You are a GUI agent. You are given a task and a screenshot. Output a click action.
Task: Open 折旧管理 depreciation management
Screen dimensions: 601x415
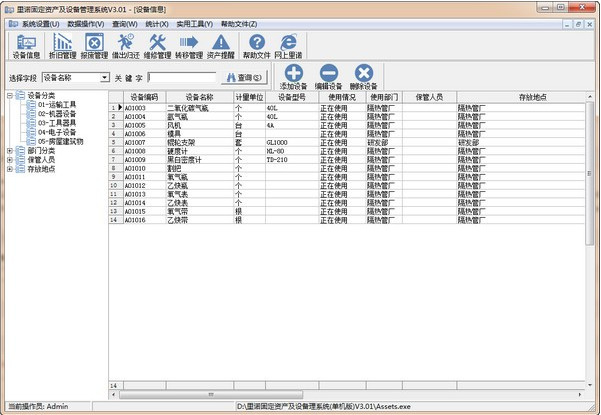click(x=62, y=46)
